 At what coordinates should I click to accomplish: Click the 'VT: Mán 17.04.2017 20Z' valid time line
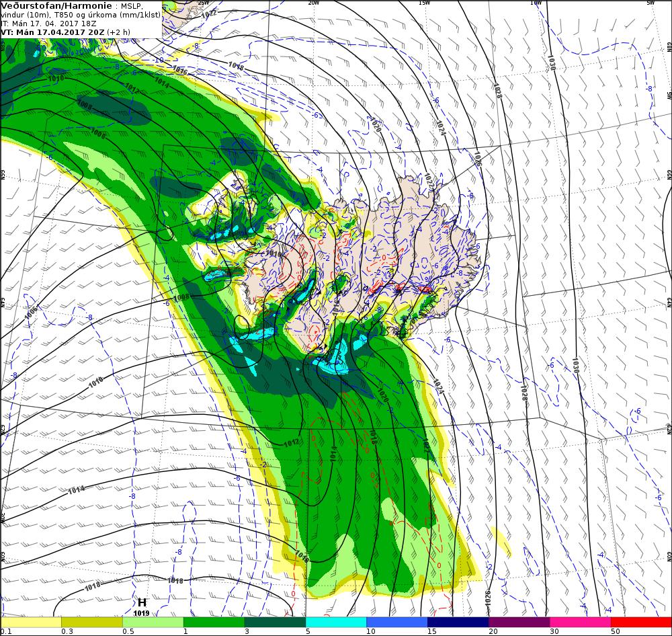tap(65, 32)
